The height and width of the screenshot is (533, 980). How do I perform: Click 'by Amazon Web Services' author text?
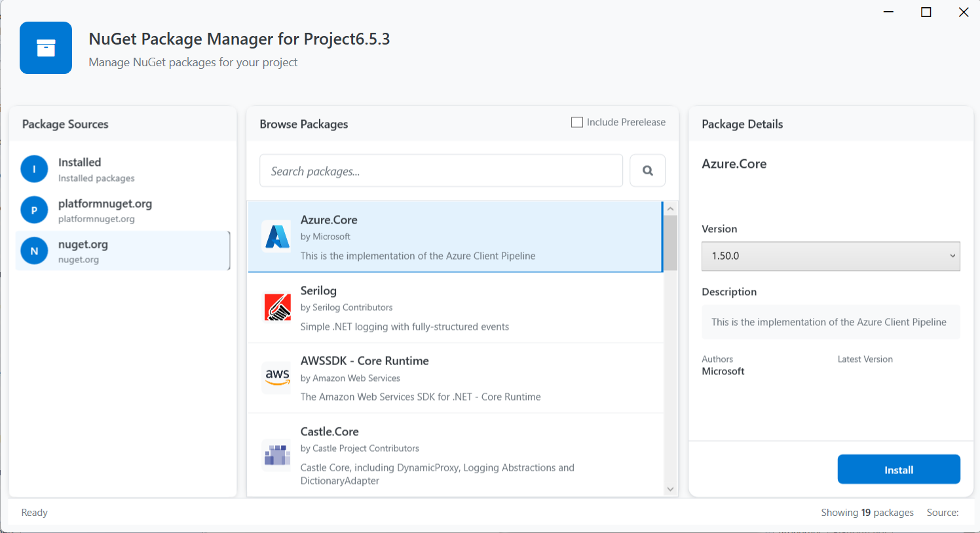(350, 378)
